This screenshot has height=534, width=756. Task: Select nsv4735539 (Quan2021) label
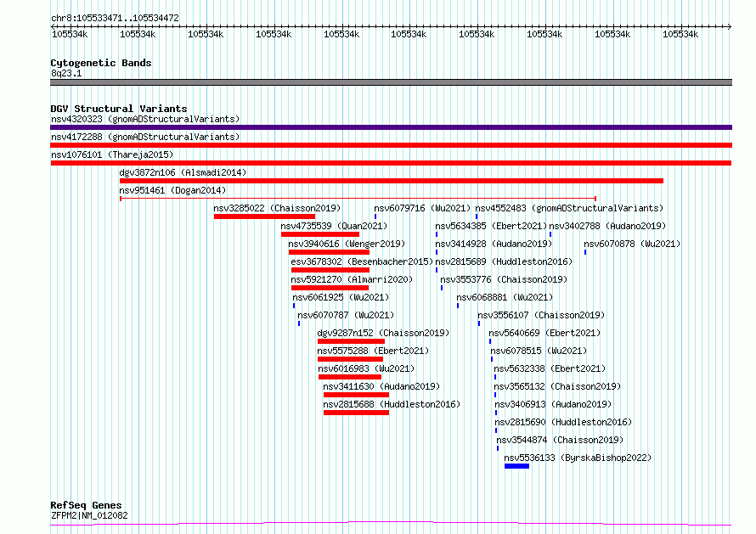(x=334, y=226)
